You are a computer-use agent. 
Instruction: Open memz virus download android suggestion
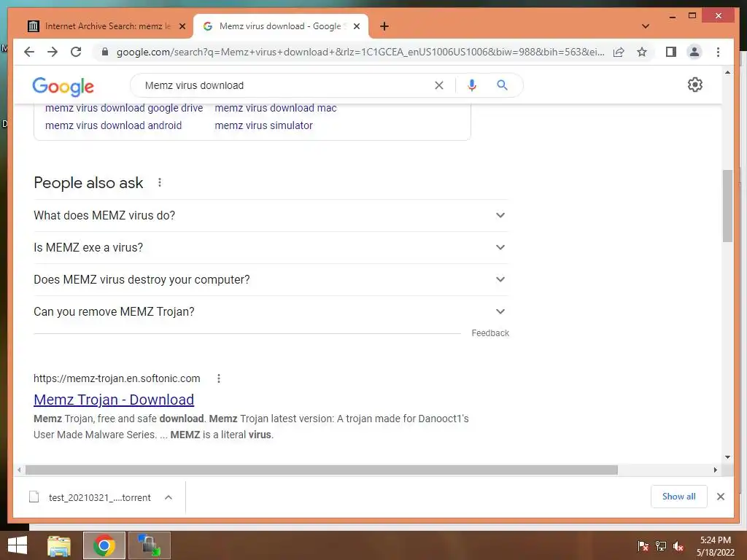point(113,125)
